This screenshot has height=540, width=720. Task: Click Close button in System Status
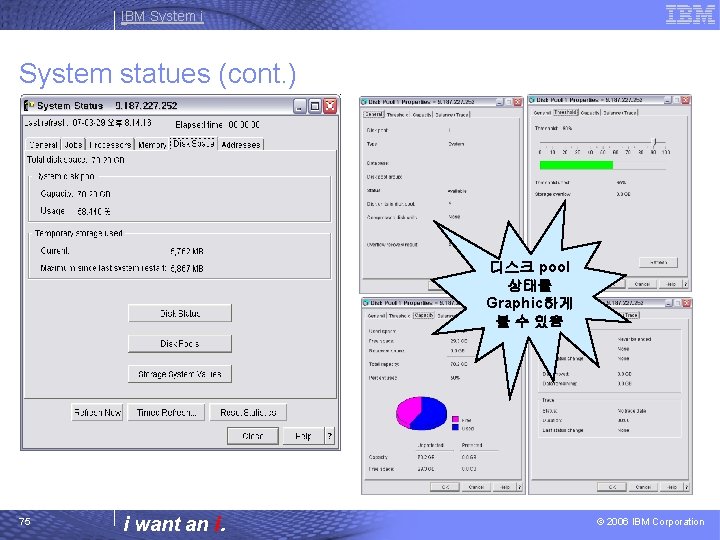click(x=253, y=436)
